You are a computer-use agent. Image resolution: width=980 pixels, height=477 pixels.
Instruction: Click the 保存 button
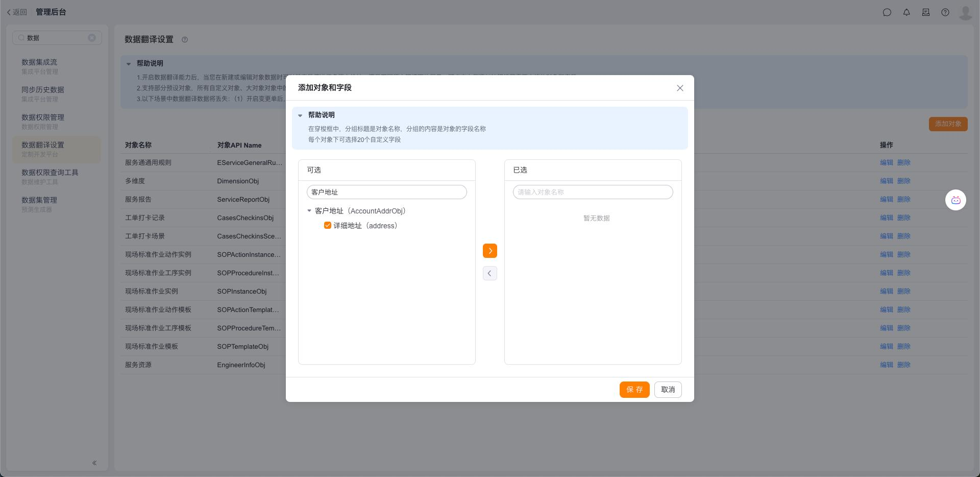(634, 390)
